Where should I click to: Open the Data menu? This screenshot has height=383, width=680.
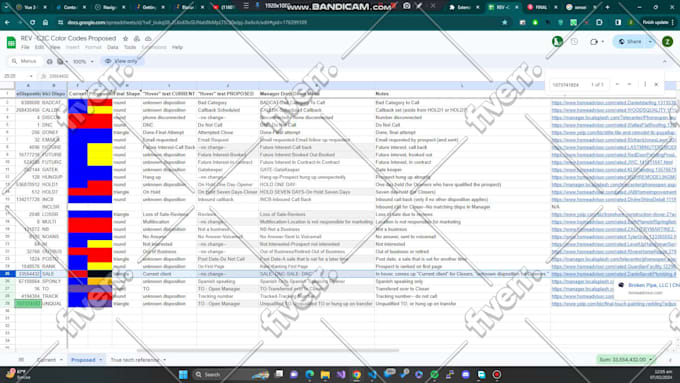pyautogui.click(x=112, y=47)
